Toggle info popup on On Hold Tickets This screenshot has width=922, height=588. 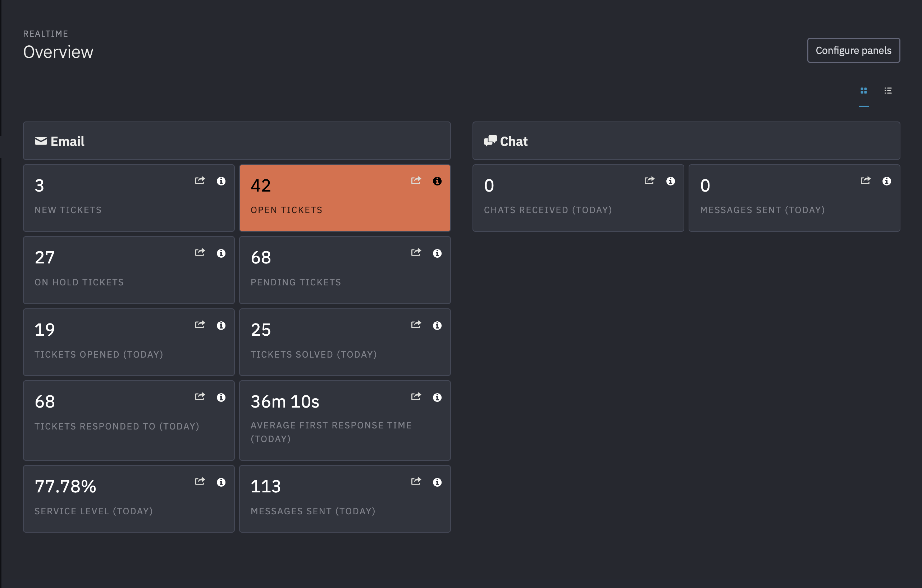[x=221, y=253]
